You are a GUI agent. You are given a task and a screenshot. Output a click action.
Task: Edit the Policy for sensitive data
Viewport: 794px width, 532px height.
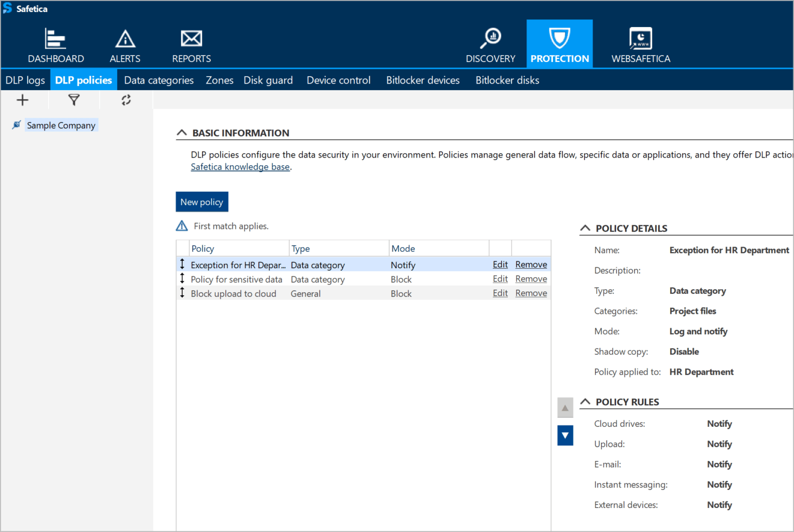tap(500, 279)
